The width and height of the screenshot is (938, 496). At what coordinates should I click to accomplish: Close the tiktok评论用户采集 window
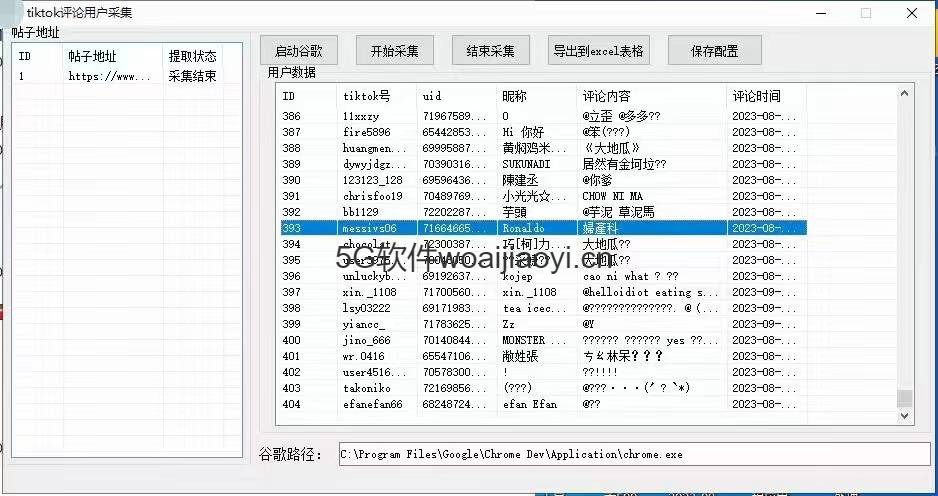[x=912, y=13]
